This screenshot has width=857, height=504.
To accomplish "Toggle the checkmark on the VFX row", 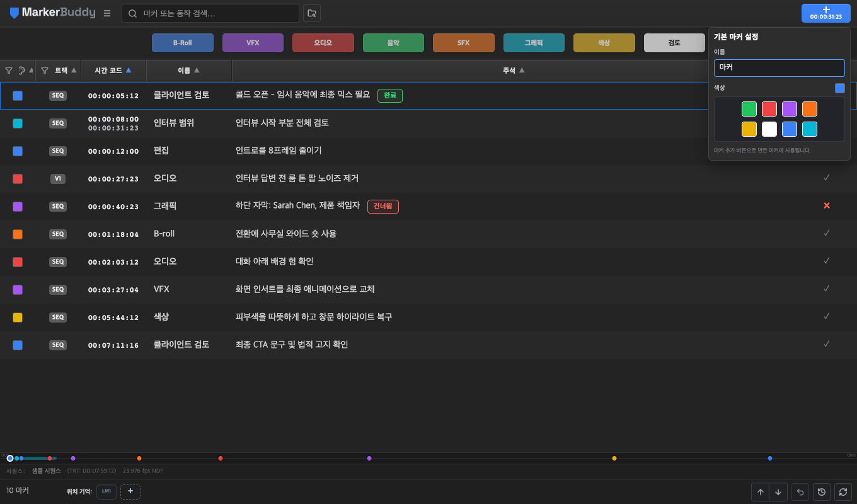I will 827,289.
